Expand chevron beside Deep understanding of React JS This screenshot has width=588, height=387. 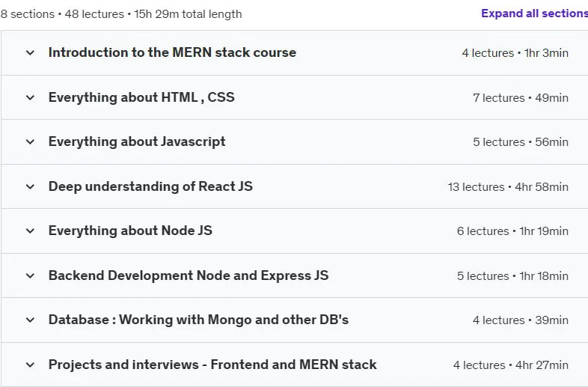coord(30,186)
